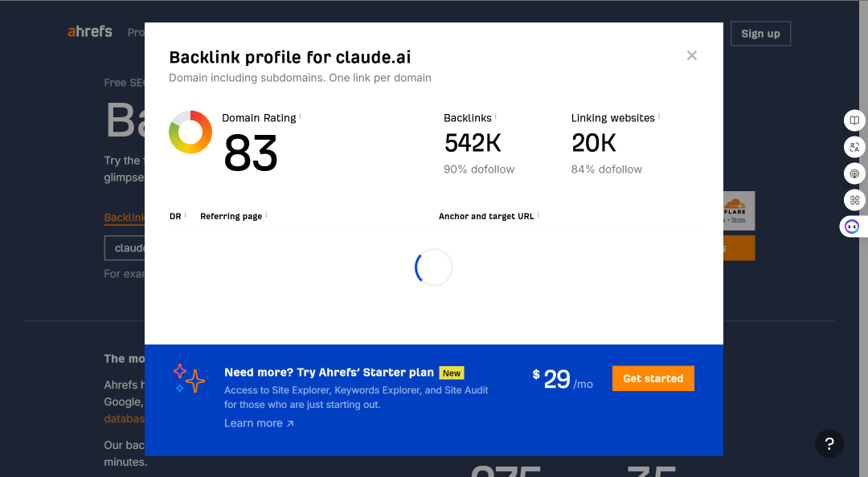The image size is (868, 477).
Task: Open the help question mark button
Action: [829, 443]
